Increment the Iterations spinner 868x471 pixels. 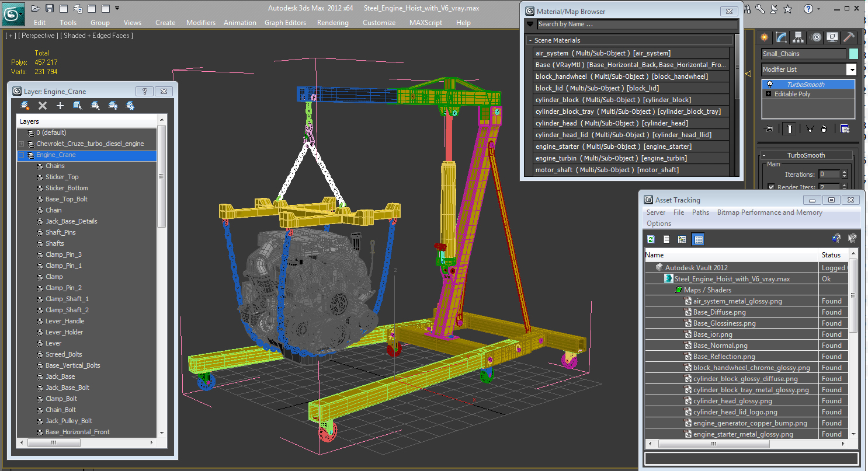point(844,172)
